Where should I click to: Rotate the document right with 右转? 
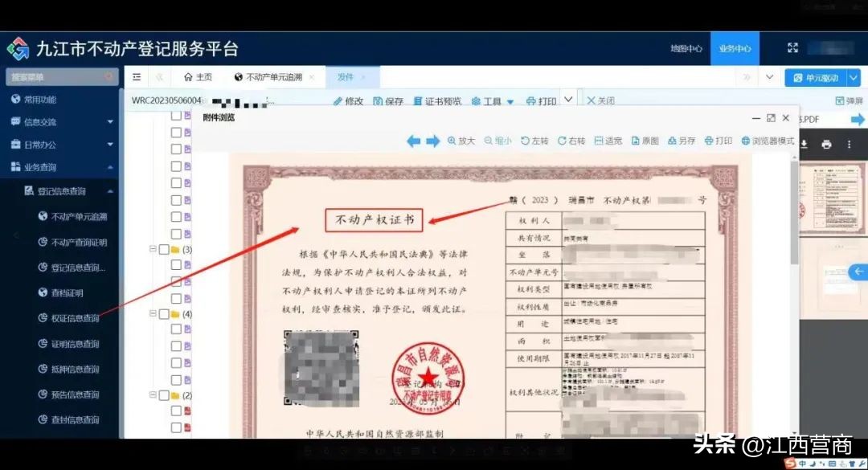571,140
